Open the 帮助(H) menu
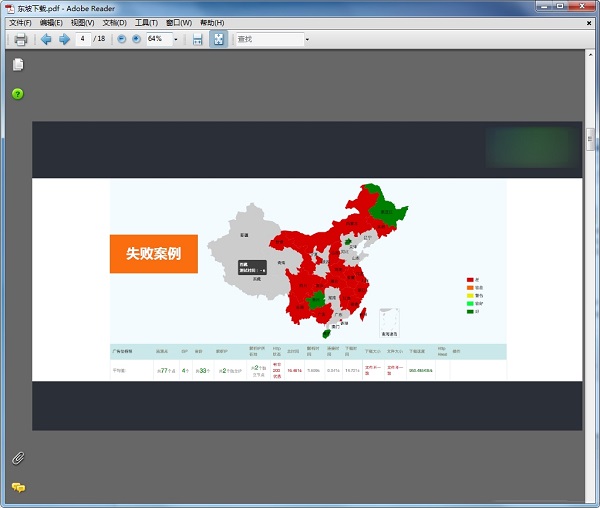Image resolution: width=600 pixels, height=508 pixels. click(x=212, y=23)
